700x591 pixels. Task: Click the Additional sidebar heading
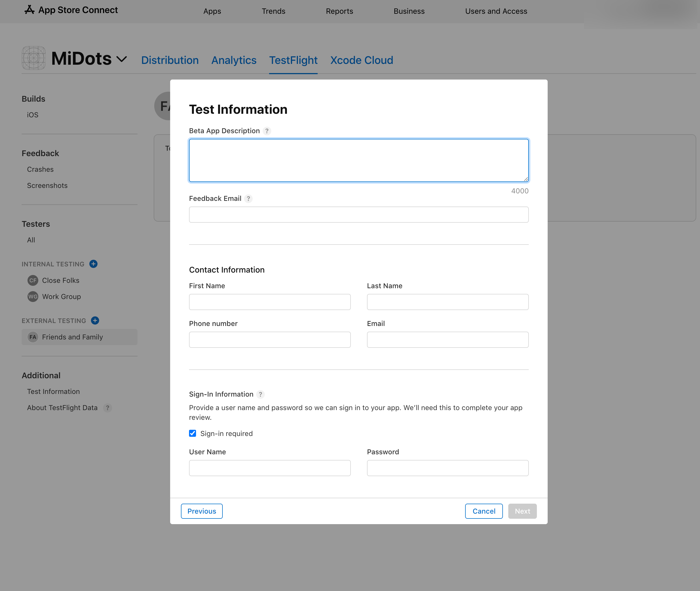tap(41, 376)
